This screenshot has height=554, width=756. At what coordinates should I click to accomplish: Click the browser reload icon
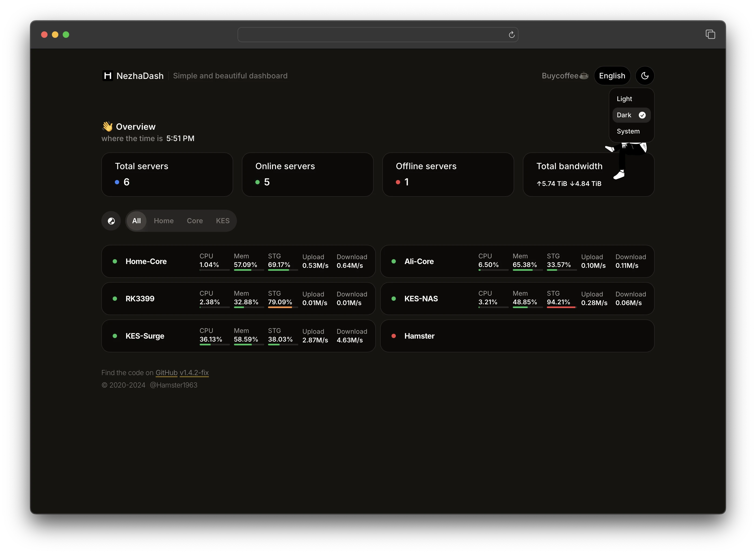coord(511,35)
